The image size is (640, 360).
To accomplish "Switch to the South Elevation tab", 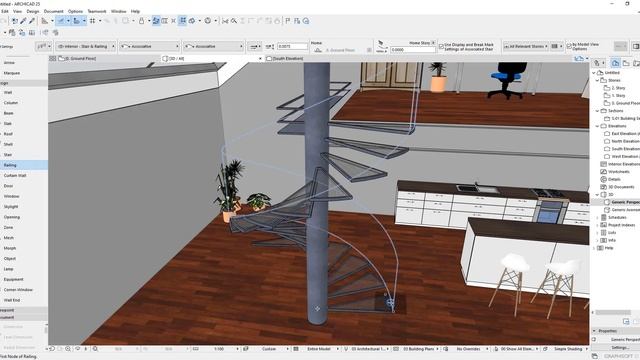I will point(284,59).
